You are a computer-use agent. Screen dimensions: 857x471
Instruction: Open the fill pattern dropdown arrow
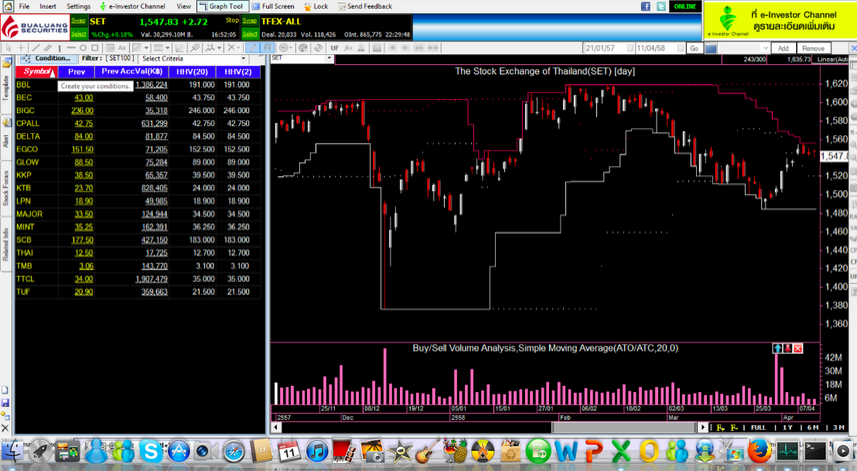click(146, 48)
